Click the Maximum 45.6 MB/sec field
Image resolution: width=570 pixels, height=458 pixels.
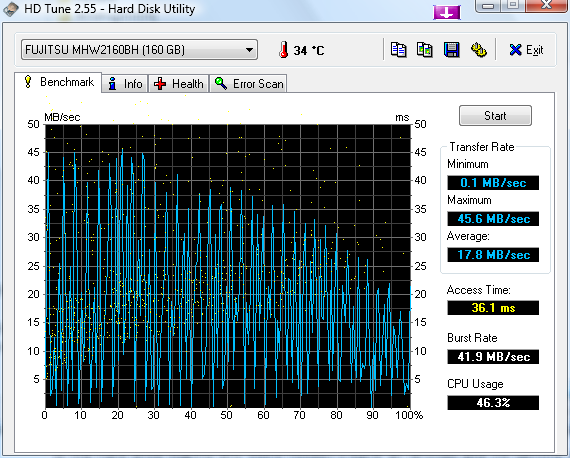click(493, 219)
